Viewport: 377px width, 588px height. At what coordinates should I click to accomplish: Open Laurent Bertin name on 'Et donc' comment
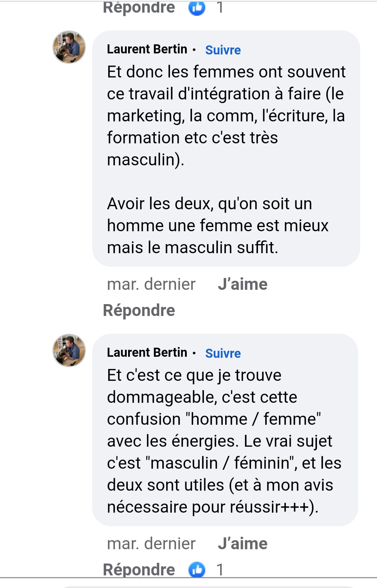[147, 50]
